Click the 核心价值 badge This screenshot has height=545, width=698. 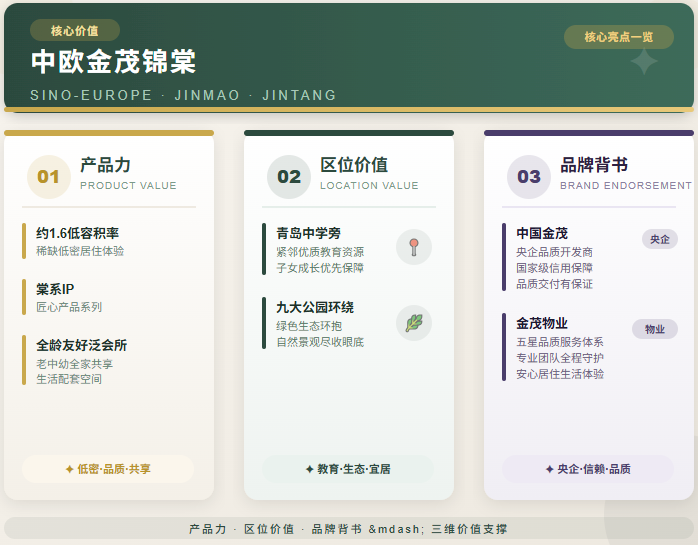pyautogui.click(x=75, y=30)
